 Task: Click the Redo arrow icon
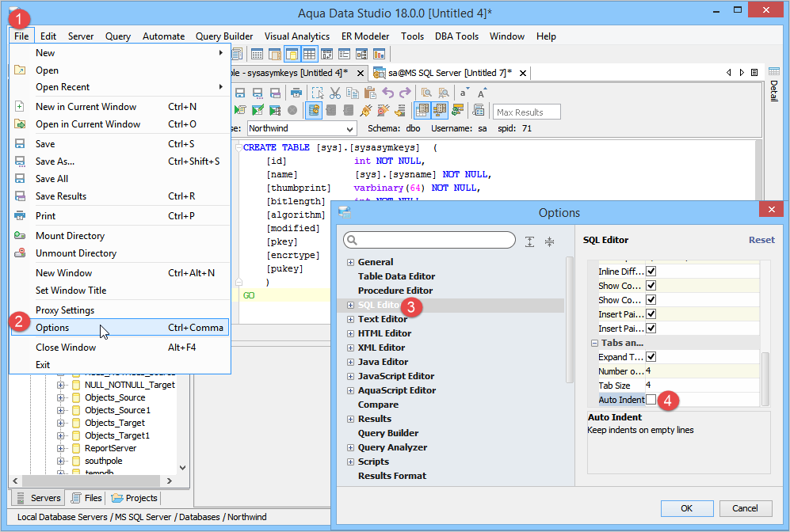click(405, 93)
